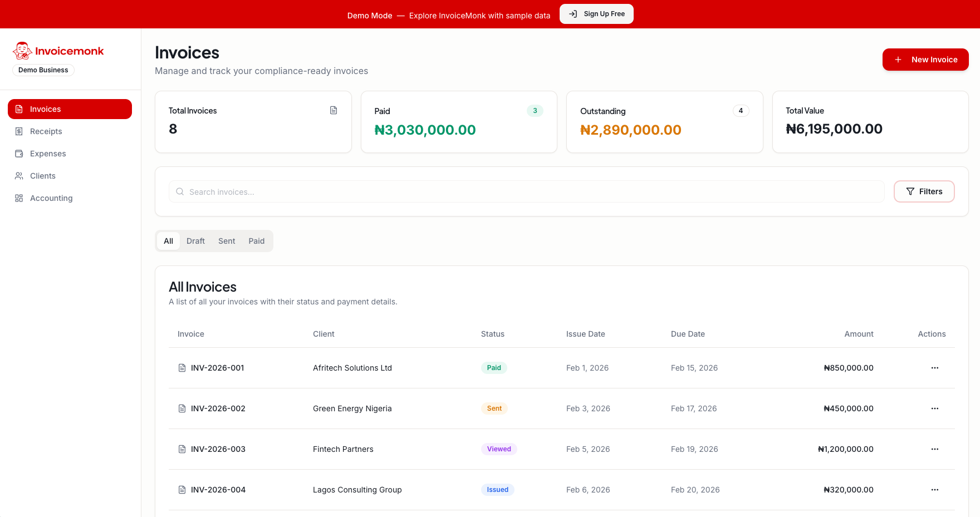Click amount ₦320,000.00
980x517 pixels.
point(849,490)
